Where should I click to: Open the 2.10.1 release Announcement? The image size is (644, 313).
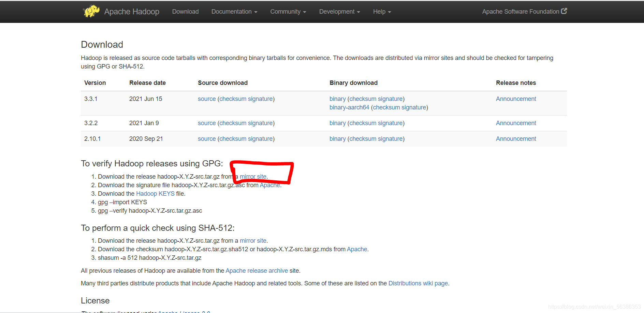(x=516, y=139)
